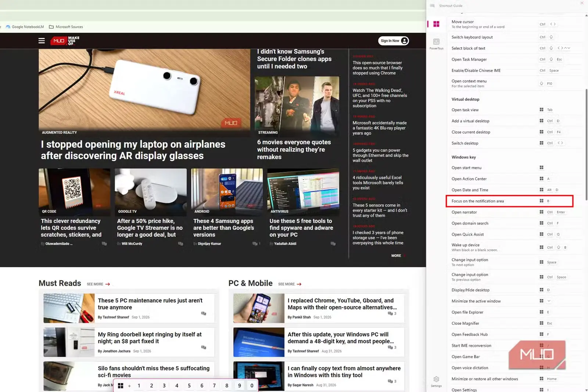Click the Shortcut Guide keyboard icon in the title bar
Viewport: 588px width, 392px height.
coord(432,6)
